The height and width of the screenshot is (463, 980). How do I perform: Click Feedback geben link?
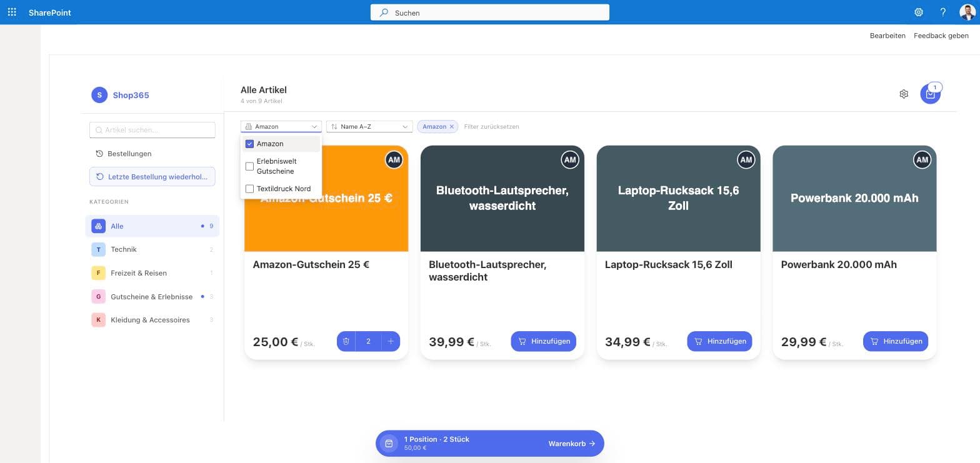point(941,36)
